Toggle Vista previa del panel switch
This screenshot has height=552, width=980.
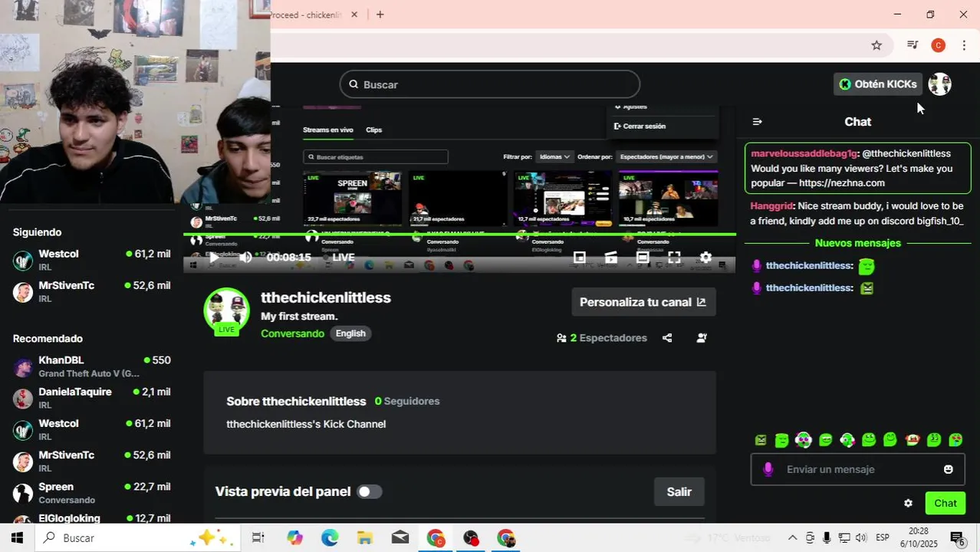pos(369,492)
